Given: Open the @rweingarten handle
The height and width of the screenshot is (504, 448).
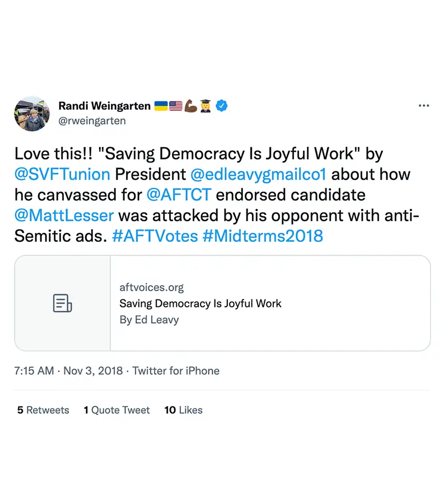Looking at the screenshot, I should [92, 120].
